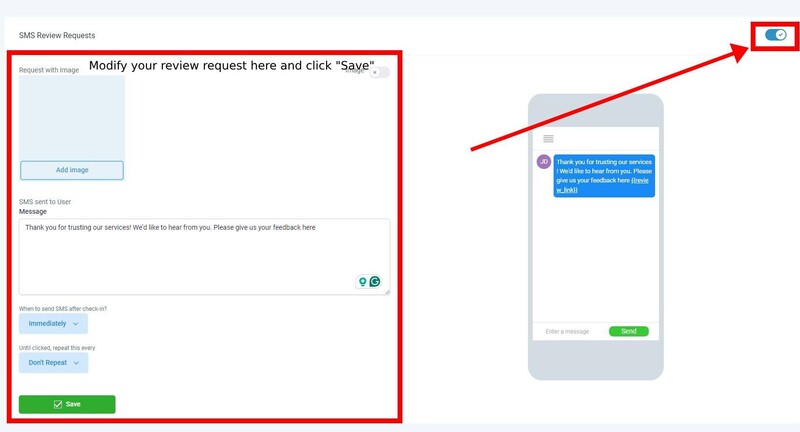Screen dimensions: 800x432
Task: Click the JD avatar in phone preview
Action: pyautogui.click(x=544, y=162)
